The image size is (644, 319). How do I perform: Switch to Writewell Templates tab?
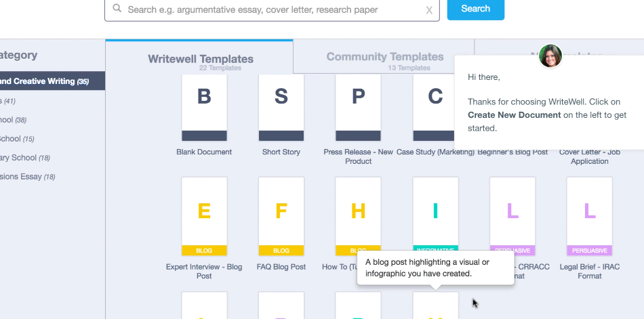pyautogui.click(x=199, y=58)
